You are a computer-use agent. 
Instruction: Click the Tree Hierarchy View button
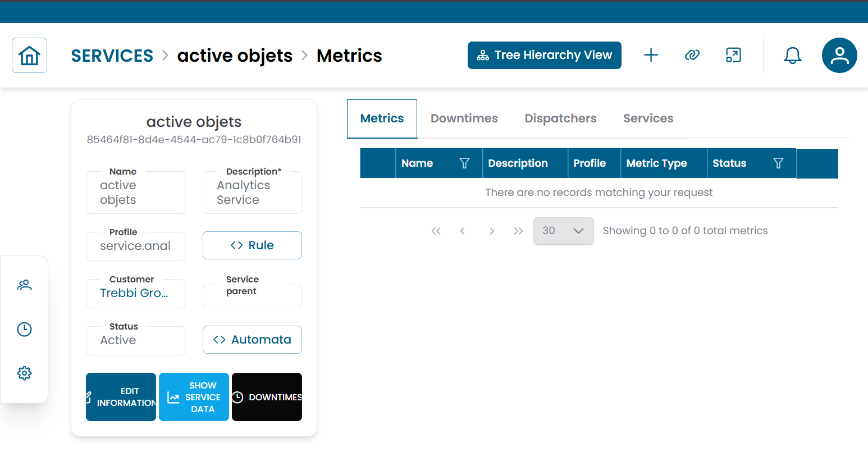544,55
